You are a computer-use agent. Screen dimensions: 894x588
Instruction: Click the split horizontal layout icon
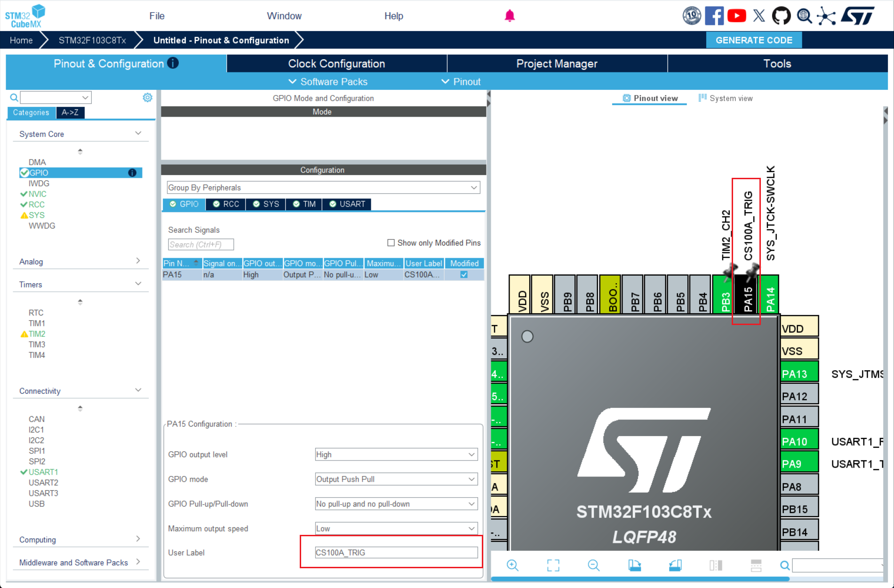tap(756, 565)
